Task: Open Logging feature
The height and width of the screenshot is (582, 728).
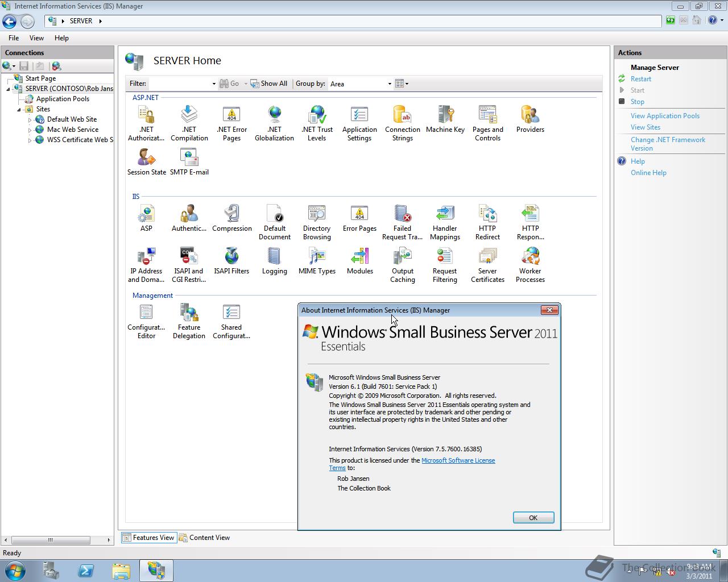Action: (x=274, y=261)
